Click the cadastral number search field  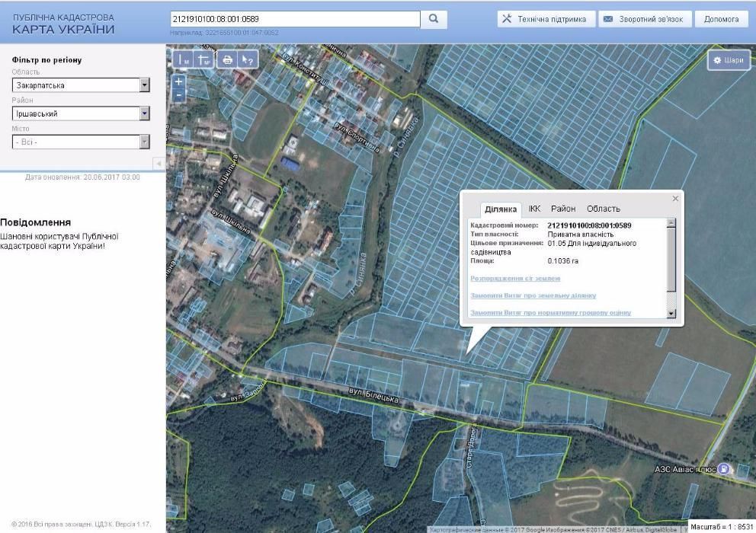[x=295, y=19]
